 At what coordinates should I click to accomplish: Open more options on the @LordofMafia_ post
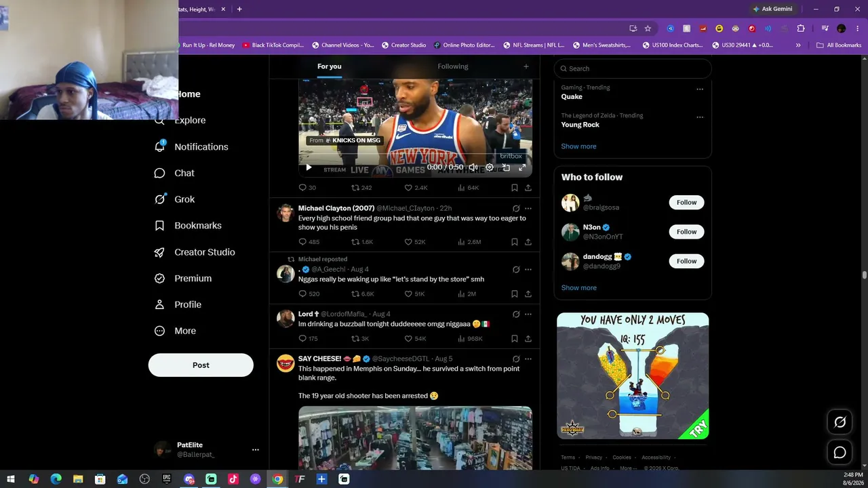(x=528, y=314)
